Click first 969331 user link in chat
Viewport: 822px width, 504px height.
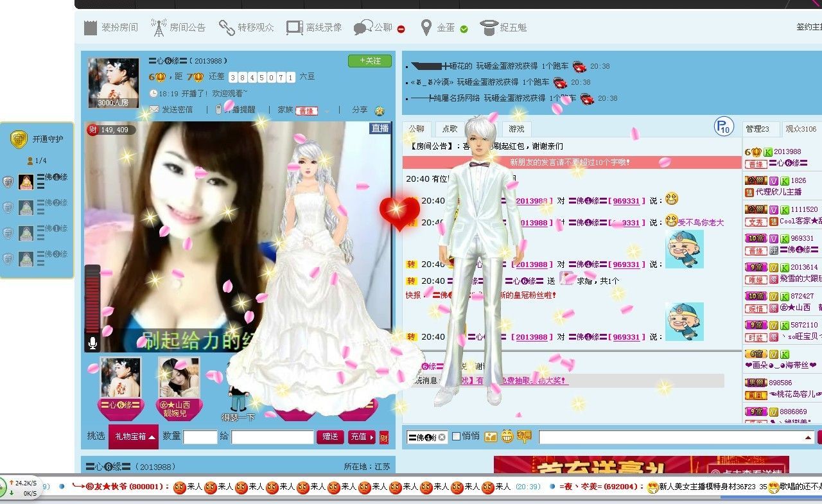point(625,201)
